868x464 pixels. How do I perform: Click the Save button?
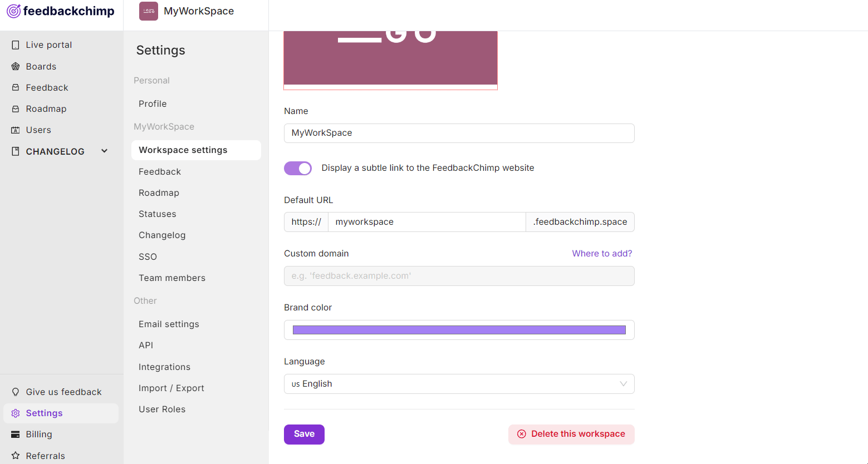[x=304, y=435]
